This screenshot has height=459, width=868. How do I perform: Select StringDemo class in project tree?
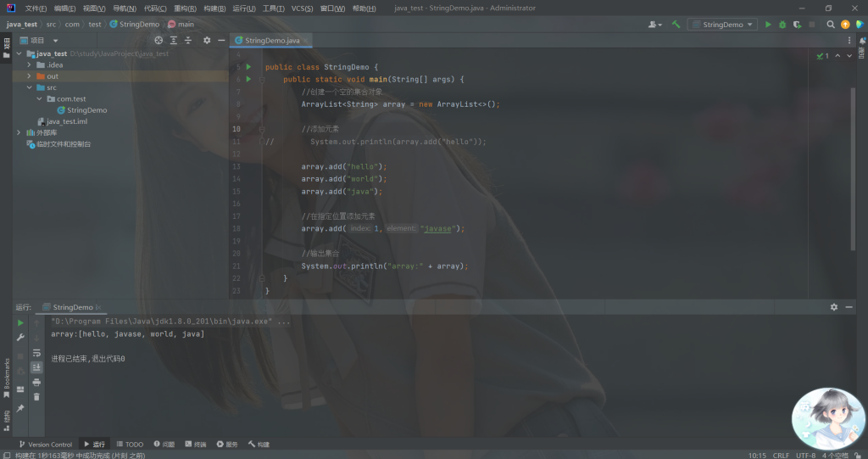tap(86, 110)
